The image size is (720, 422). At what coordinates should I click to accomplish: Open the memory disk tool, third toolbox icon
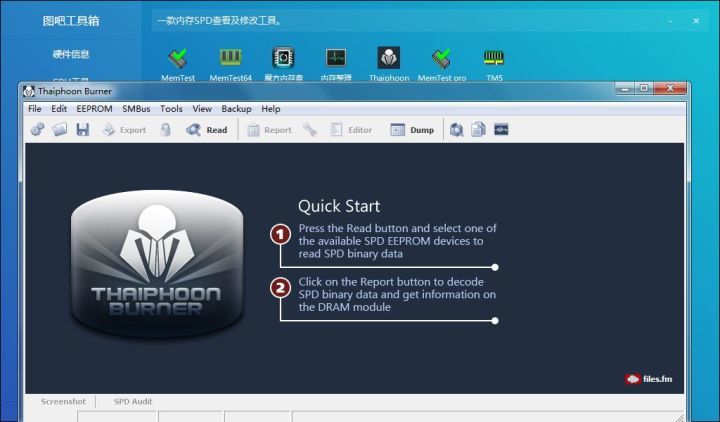click(283, 64)
